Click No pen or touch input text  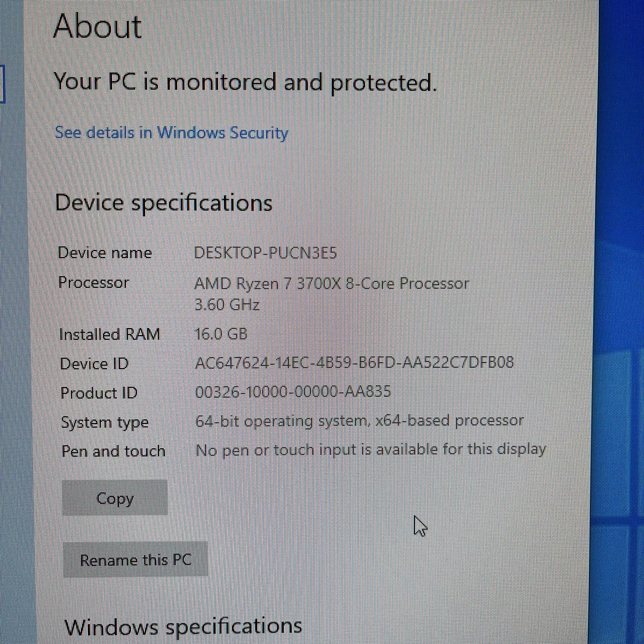tap(371, 450)
